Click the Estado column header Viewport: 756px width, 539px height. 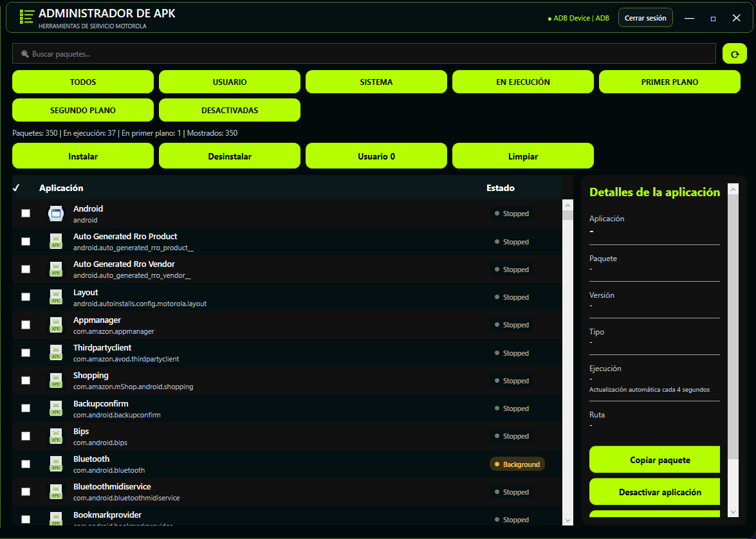[500, 188]
